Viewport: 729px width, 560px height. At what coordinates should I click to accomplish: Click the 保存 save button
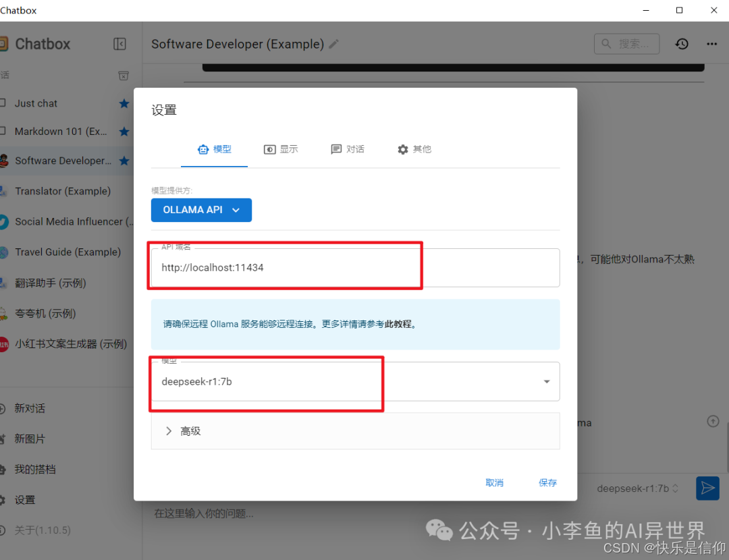pyautogui.click(x=547, y=483)
